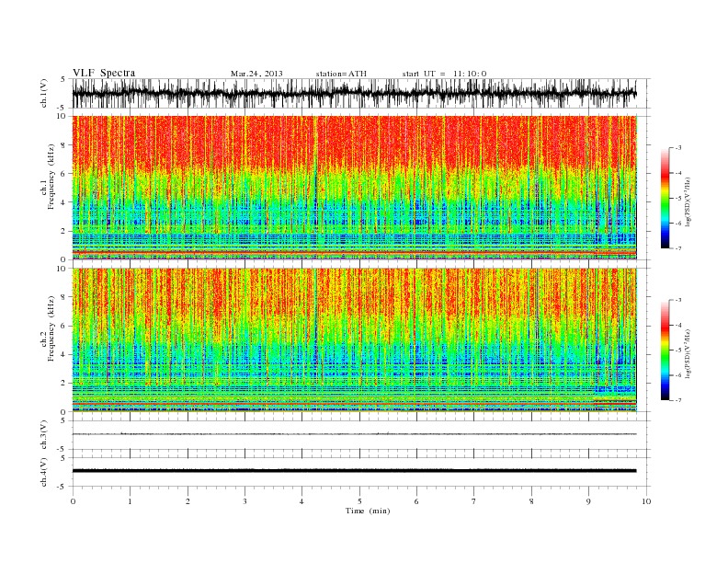The width and height of the screenshot is (728, 563).
Task: Click the ch.1 spectrogram "4" kHz tick label
Action: click(x=63, y=202)
